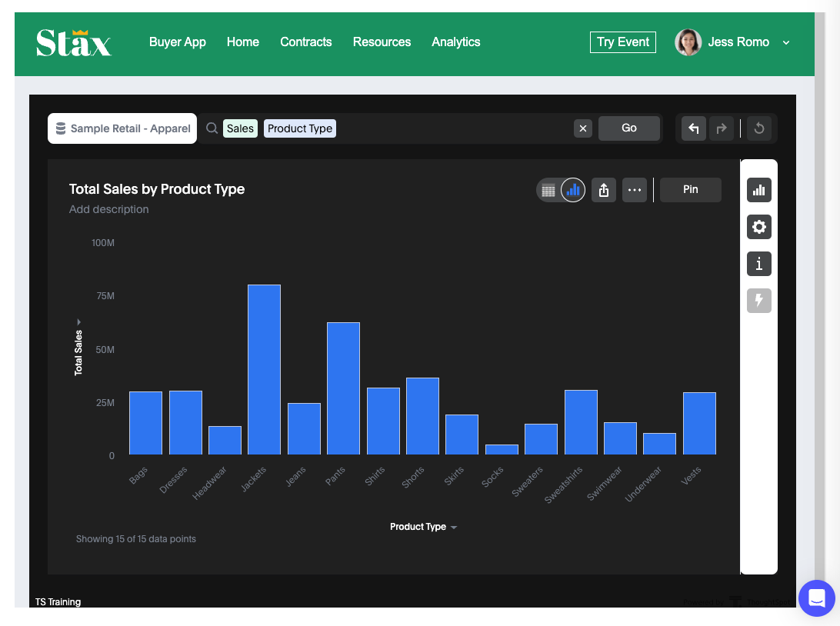
Task: Open chart configuration in the right sidebar
Action: [x=758, y=190]
